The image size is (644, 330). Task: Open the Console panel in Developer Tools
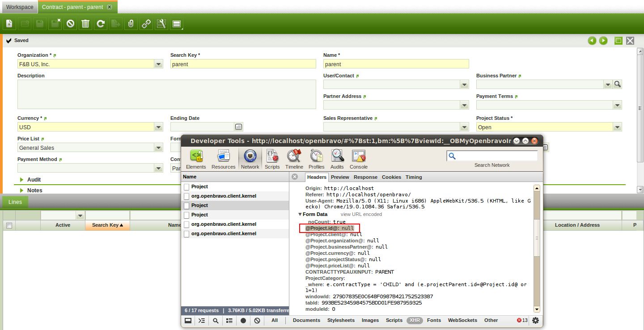pos(359,159)
